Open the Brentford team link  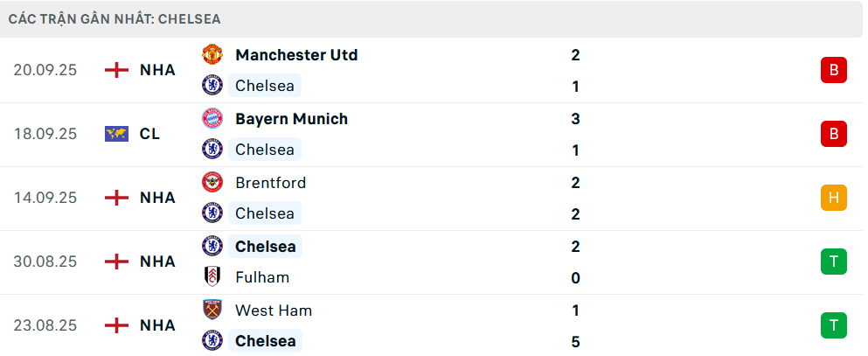[x=270, y=183]
